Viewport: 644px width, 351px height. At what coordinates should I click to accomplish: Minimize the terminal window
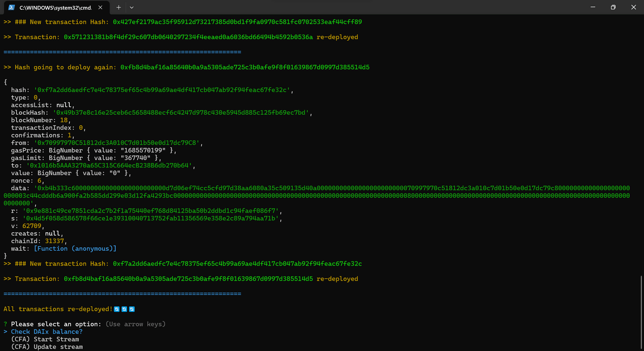[x=593, y=7]
